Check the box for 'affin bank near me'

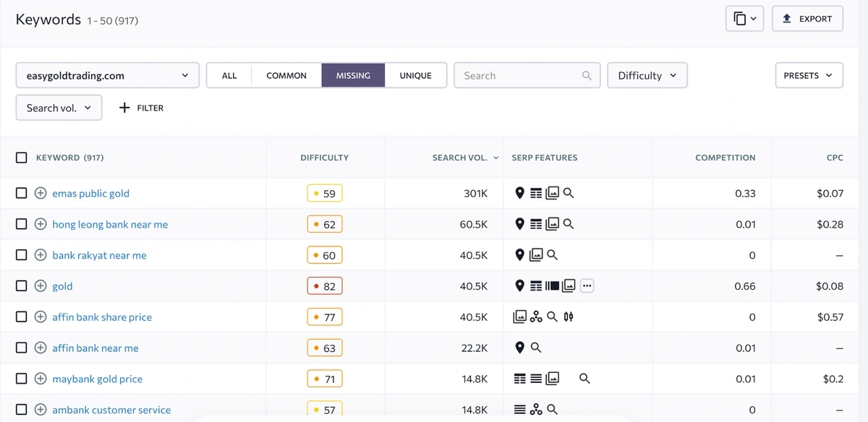click(x=22, y=348)
